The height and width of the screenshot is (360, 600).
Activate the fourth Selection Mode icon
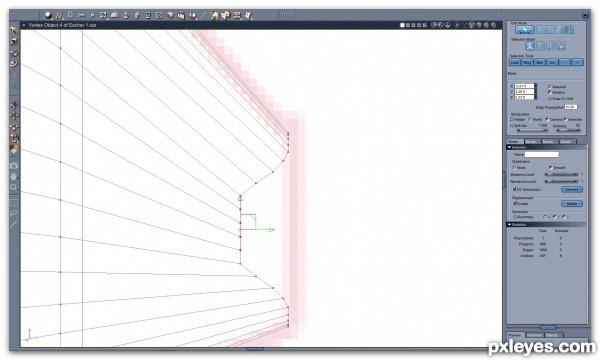561,46
